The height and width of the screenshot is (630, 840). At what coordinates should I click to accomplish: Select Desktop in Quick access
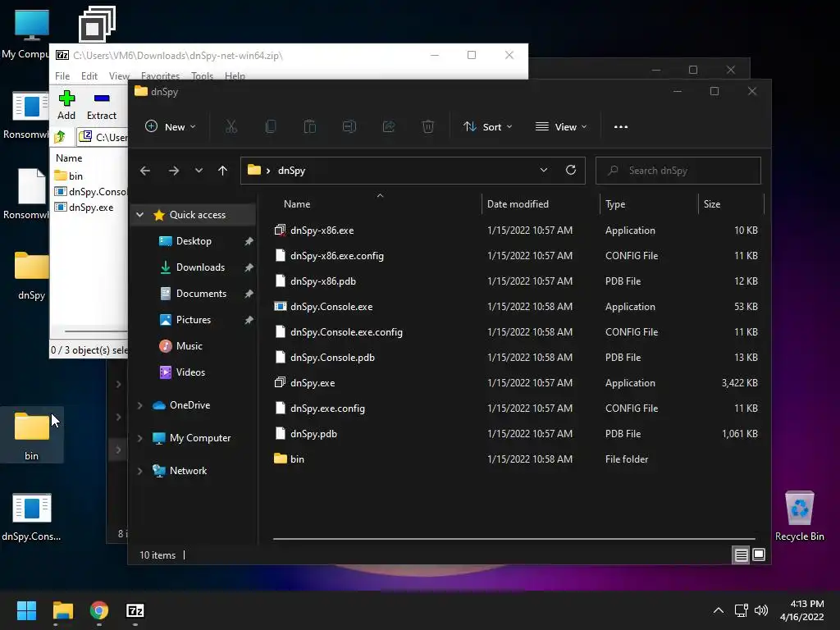tap(194, 241)
